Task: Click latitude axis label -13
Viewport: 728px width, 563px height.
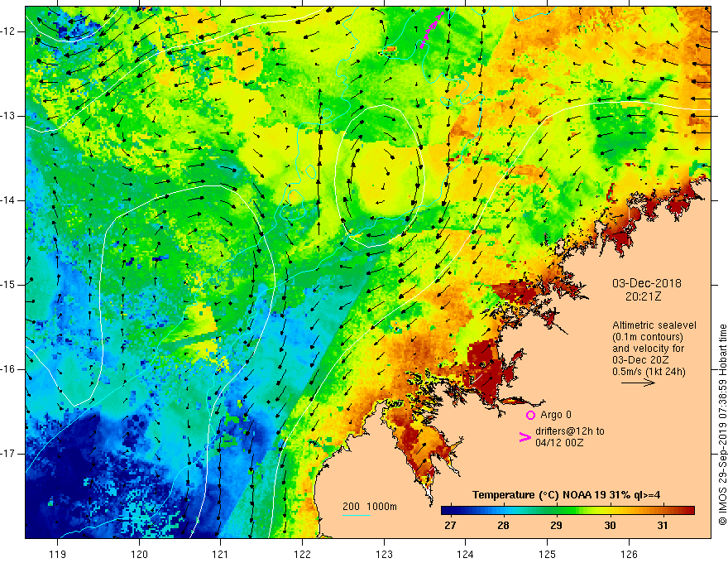Action: pos(8,116)
